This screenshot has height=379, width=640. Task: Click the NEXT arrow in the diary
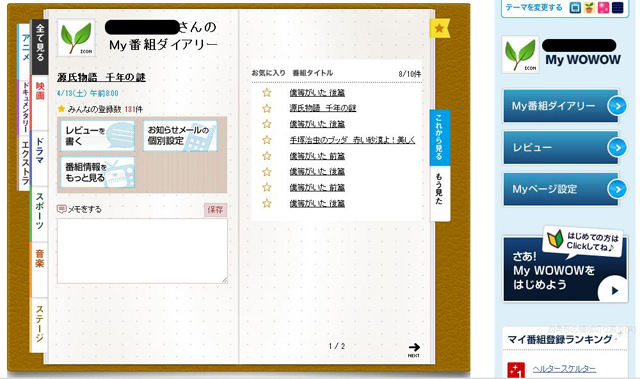414,349
